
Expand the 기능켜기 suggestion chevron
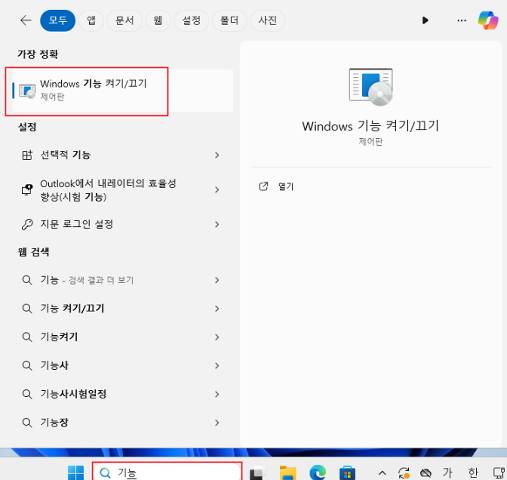pyautogui.click(x=217, y=337)
